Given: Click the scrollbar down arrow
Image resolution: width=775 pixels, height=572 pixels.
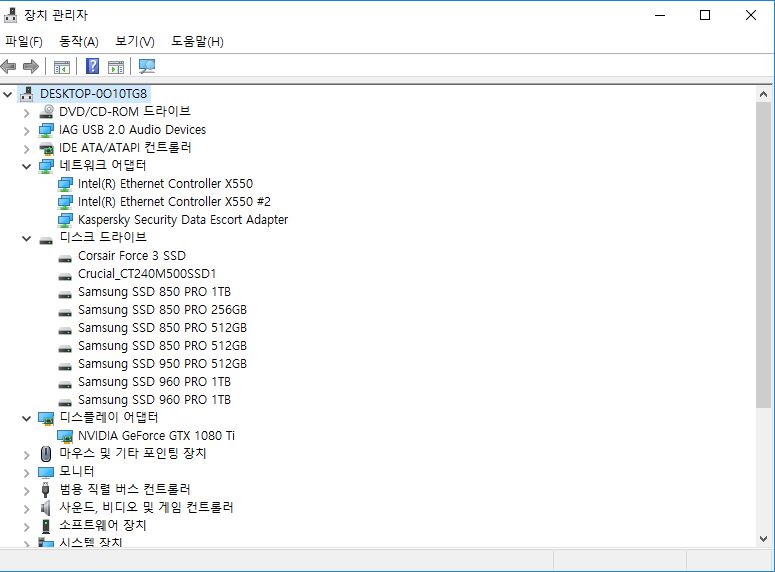Looking at the screenshot, I should [763, 538].
